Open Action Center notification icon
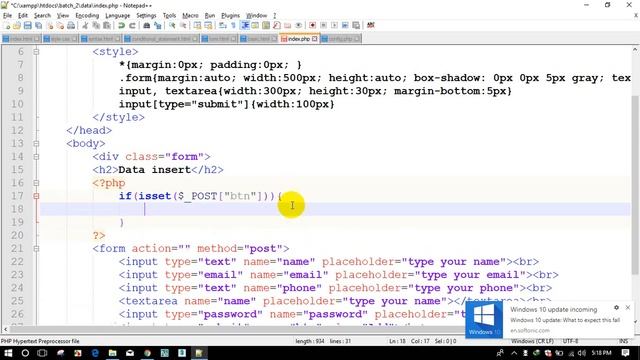The image size is (640, 360). pyautogui.click(x=626, y=353)
